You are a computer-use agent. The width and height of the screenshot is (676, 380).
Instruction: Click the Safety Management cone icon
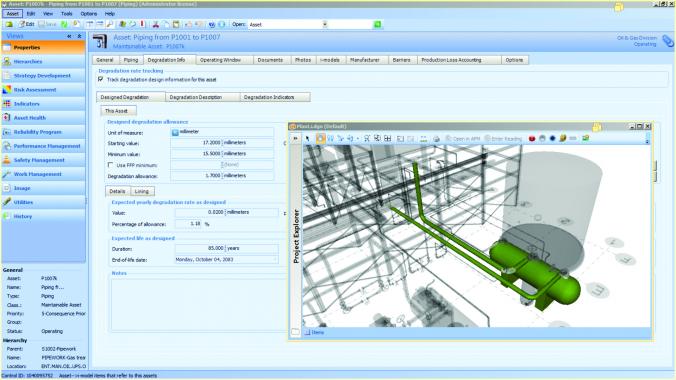pyautogui.click(x=6, y=160)
